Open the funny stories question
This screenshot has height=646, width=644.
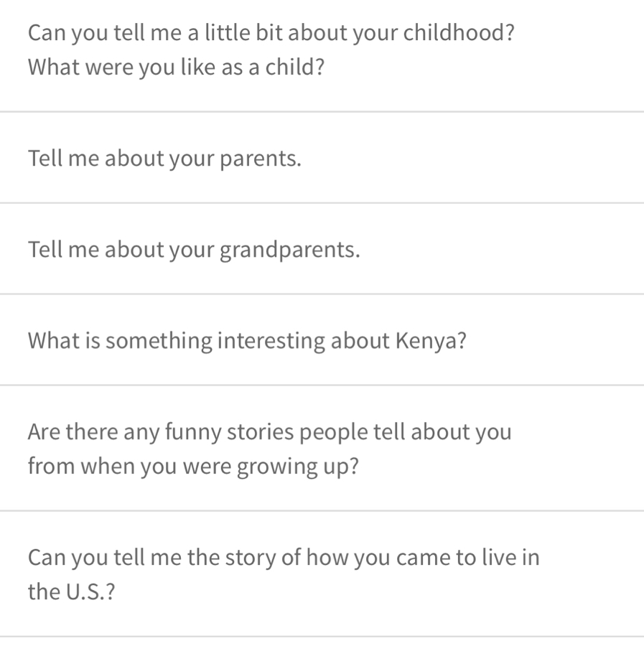[x=322, y=448]
